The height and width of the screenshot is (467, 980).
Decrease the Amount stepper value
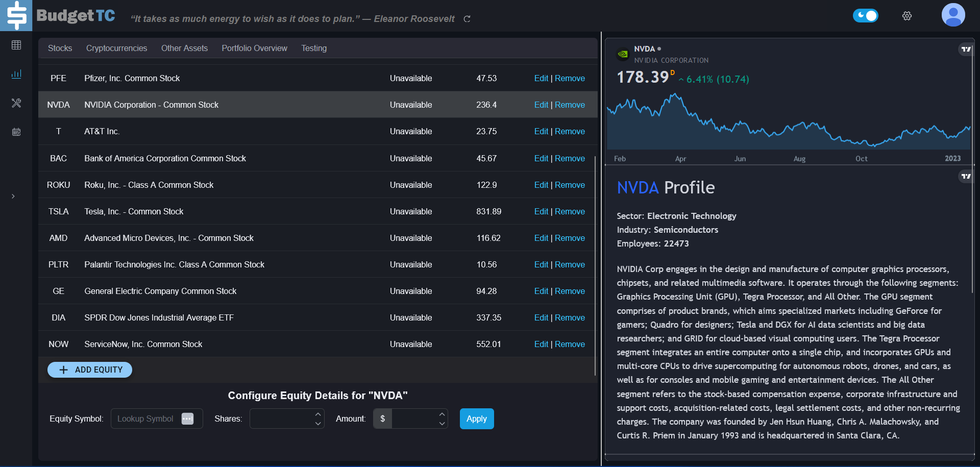pos(442,424)
